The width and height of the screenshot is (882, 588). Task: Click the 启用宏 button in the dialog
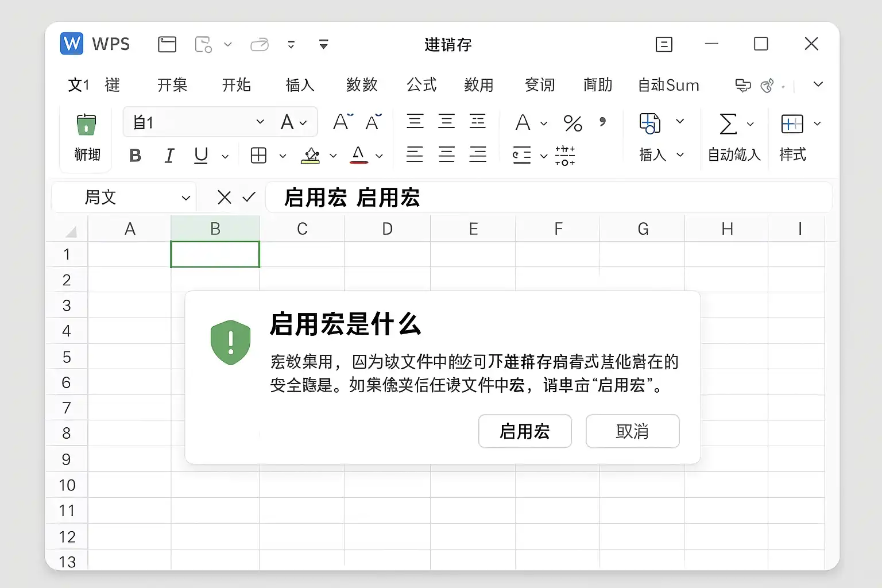[525, 431]
